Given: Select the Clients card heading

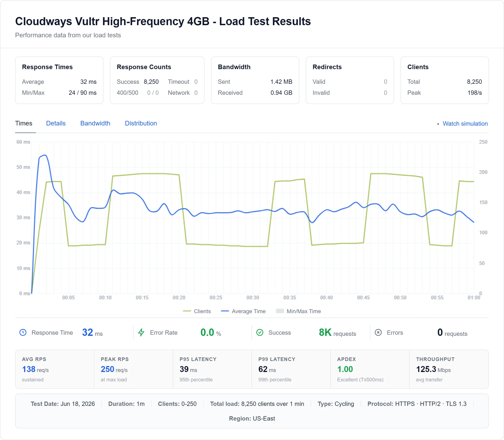Looking at the screenshot, I should (x=418, y=67).
